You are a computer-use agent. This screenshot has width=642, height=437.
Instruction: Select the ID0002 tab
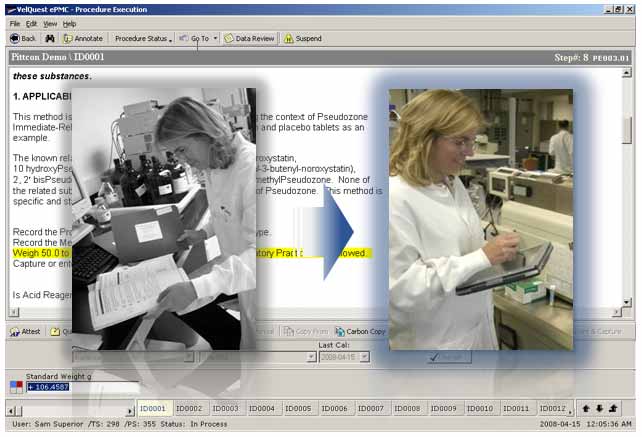(189, 408)
